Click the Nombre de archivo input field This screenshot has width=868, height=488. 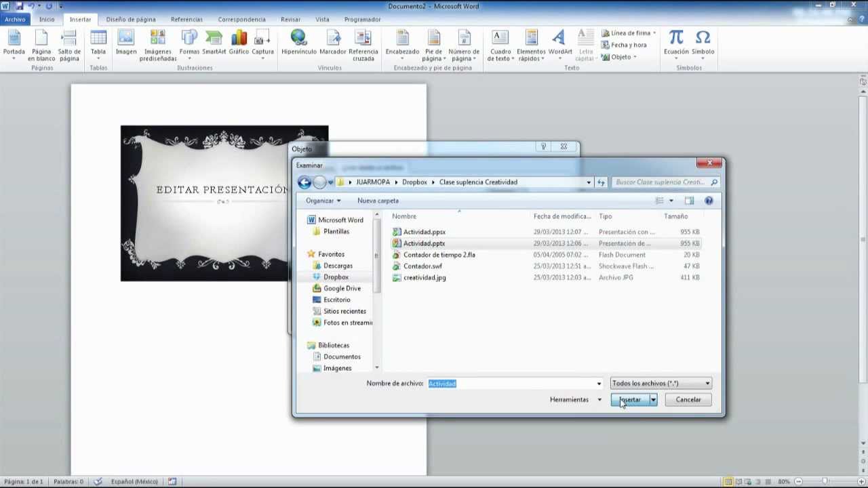point(510,384)
